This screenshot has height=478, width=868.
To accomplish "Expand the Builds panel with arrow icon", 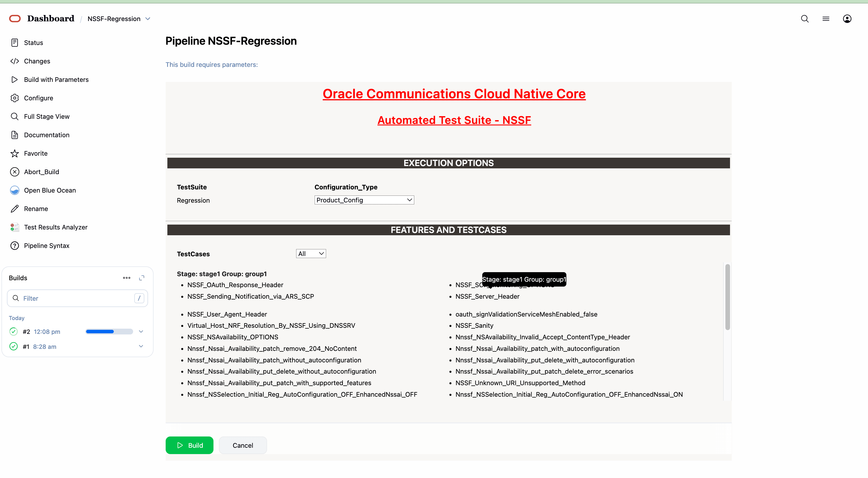I will click(141, 278).
